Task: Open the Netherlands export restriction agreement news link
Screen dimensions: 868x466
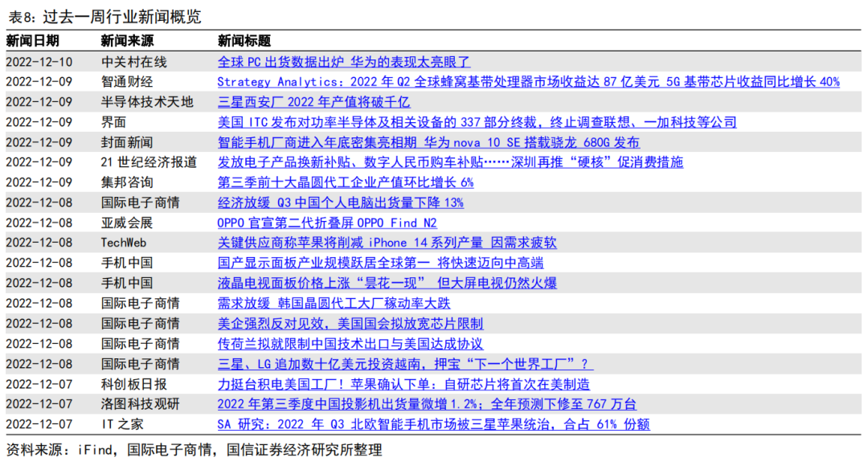Action: [x=350, y=344]
